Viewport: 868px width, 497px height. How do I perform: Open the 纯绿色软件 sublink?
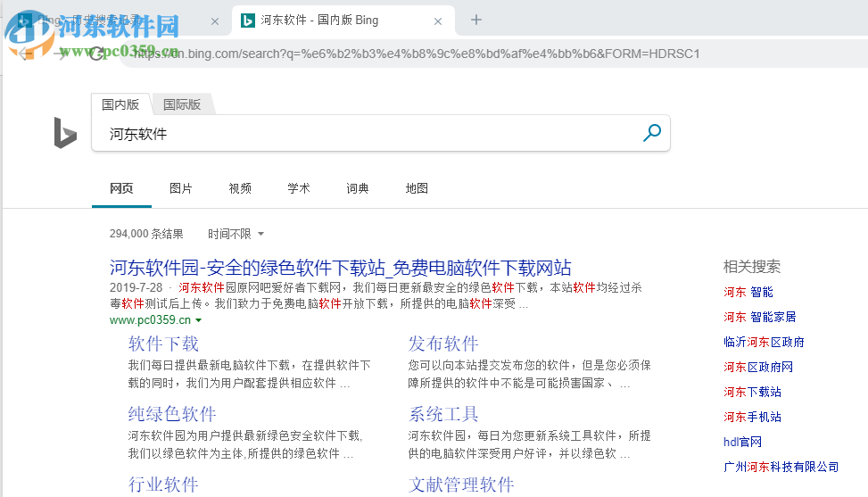[172, 414]
